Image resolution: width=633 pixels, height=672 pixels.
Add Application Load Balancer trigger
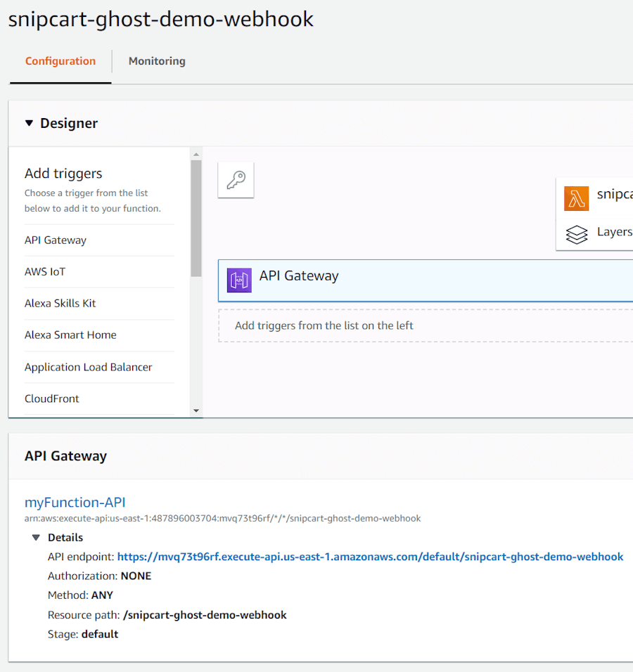pyautogui.click(x=89, y=368)
